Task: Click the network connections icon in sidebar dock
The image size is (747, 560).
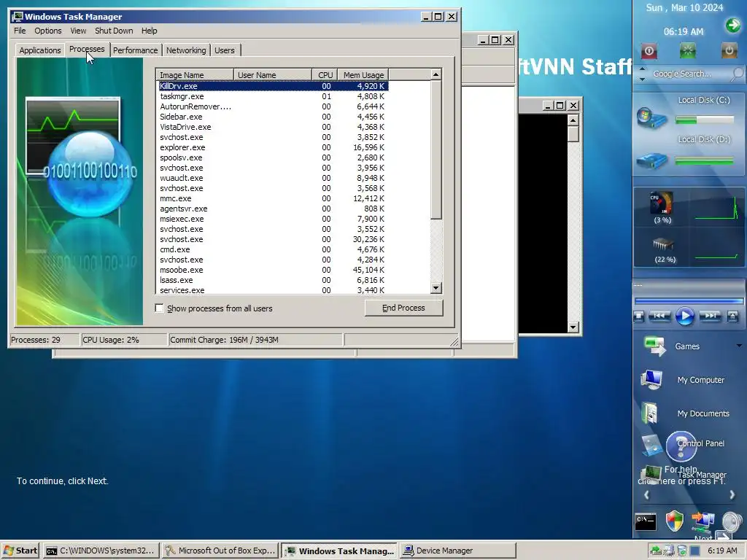Action: pos(703,522)
